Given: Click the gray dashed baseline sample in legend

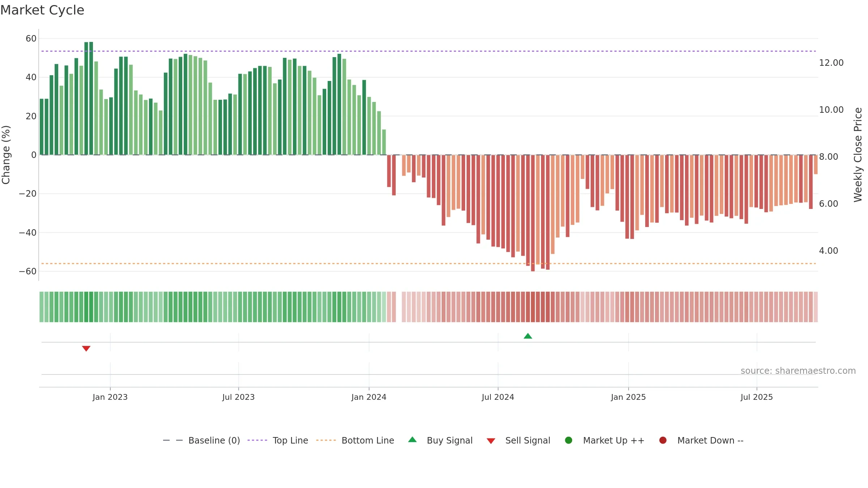Looking at the screenshot, I should (173, 440).
